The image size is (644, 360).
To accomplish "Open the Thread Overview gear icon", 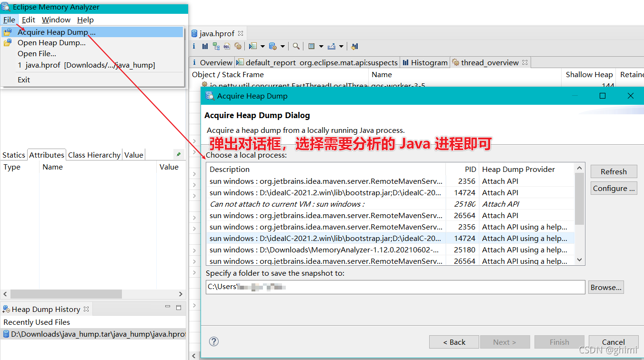I will point(238,46).
